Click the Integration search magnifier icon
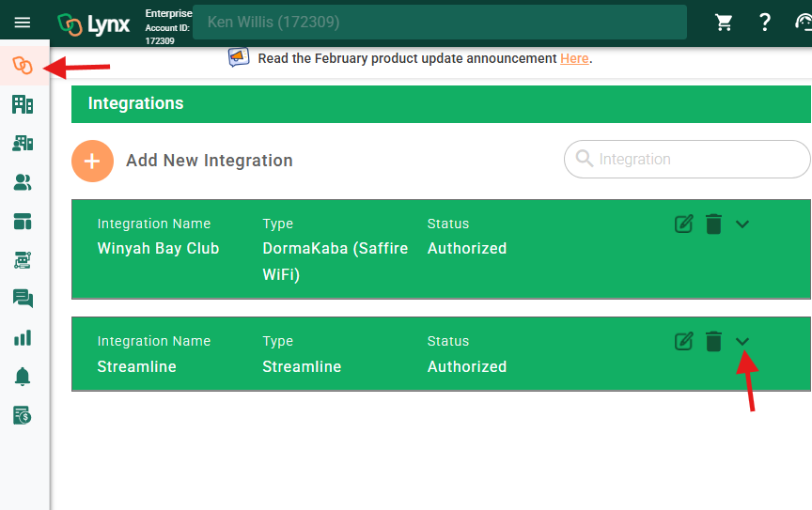This screenshot has width=812, height=510. coord(585,159)
